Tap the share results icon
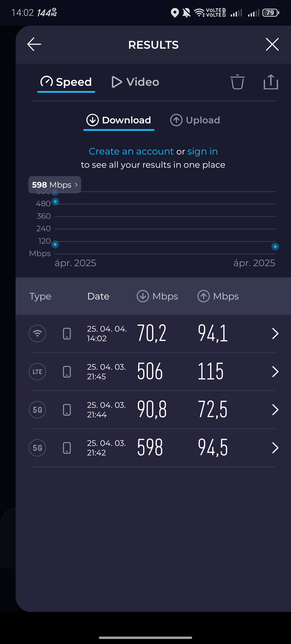 point(270,82)
